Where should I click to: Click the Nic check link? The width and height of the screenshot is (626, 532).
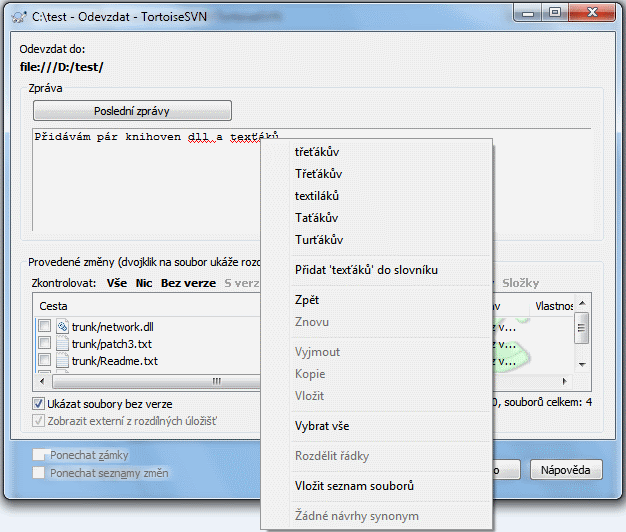tap(144, 283)
